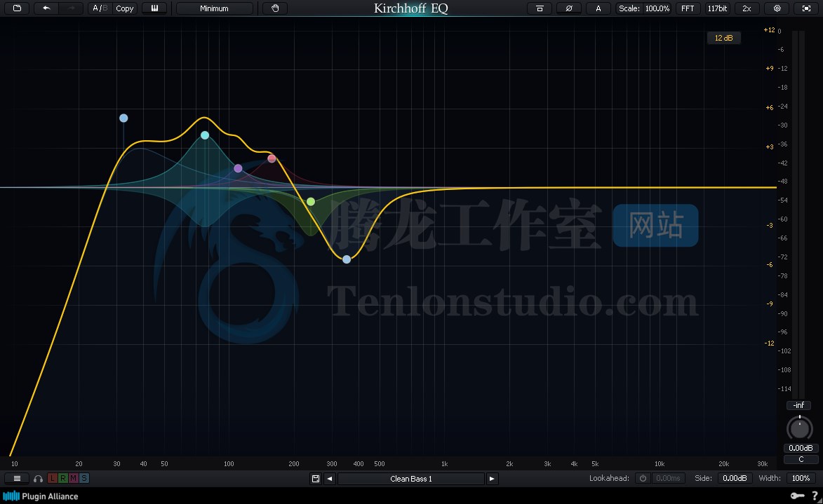Open the FFT analyzer settings

tap(688, 8)
